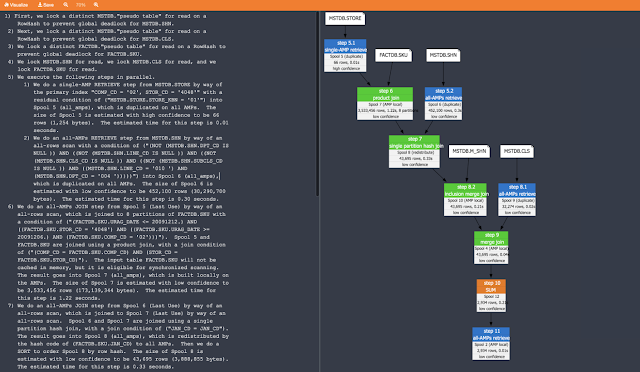Select the step 5.2 all-AMPs retrieve node
Screen dimensions: 640x372
tap(443, 103)
